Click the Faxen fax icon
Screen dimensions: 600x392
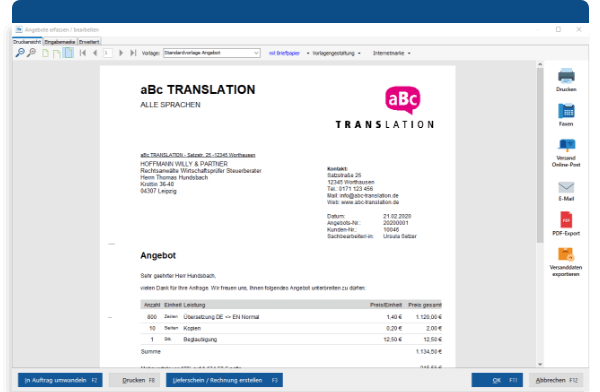[566, 111]
